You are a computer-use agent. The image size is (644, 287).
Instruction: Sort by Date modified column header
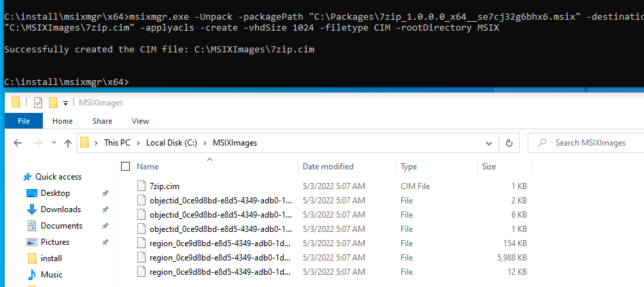[328, 167]
